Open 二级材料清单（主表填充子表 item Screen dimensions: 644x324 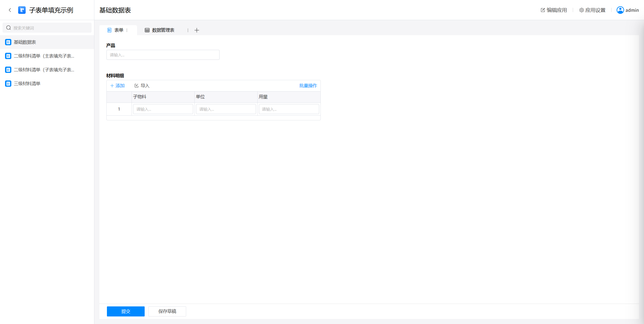tap(44, 56)
